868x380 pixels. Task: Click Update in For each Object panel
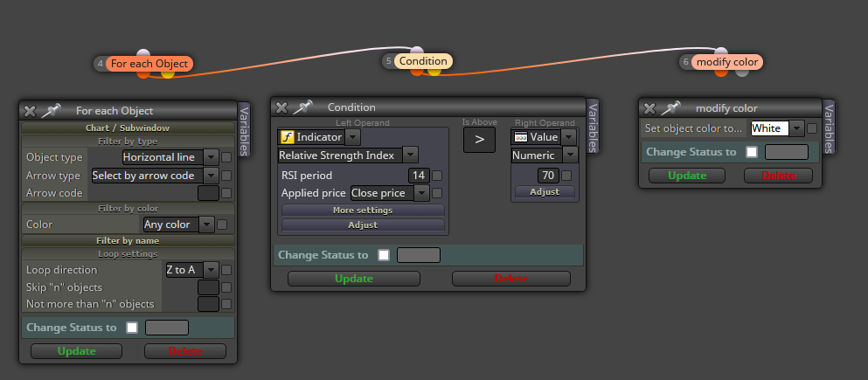[x=76, y=351]
